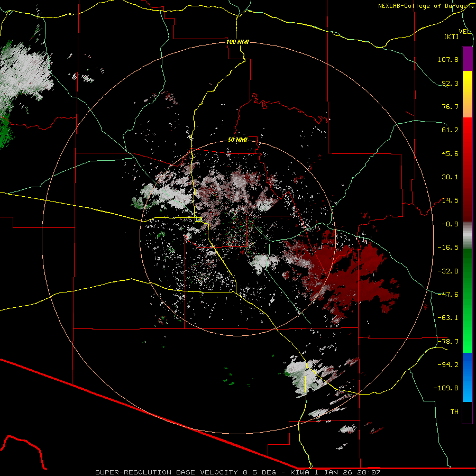Viewport: 476px width, 476px height.
Task: Click the blue segment of the velocity color bar
Action: [467, 377]
